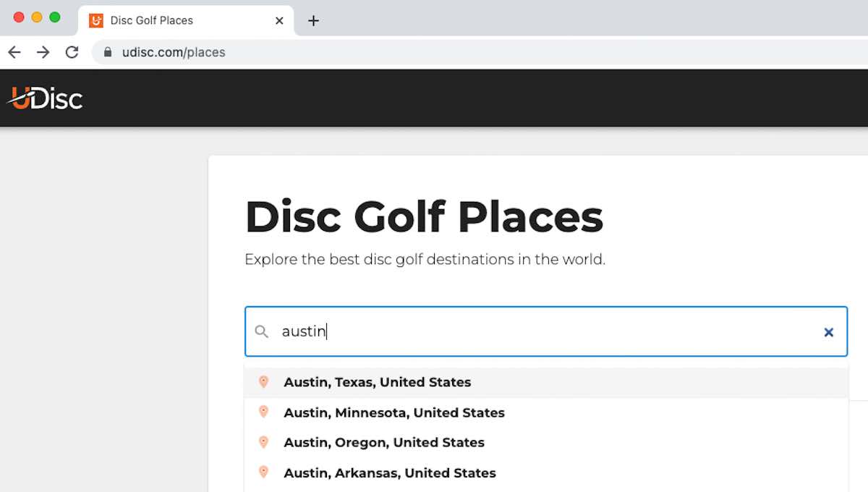Select the Disc Golf Places tab
The height and width of the screenshot is (492, 868).
pyautogui.click(x=186, y=20)
